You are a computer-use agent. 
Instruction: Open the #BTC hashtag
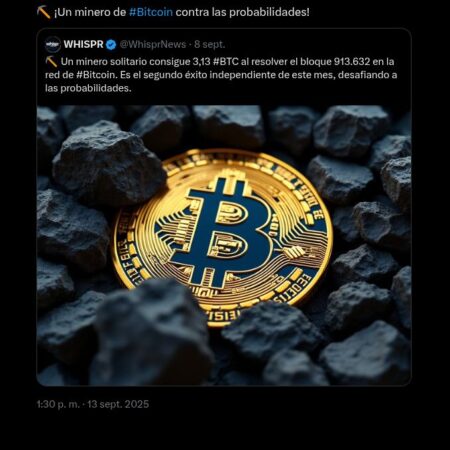pos(225,62)
